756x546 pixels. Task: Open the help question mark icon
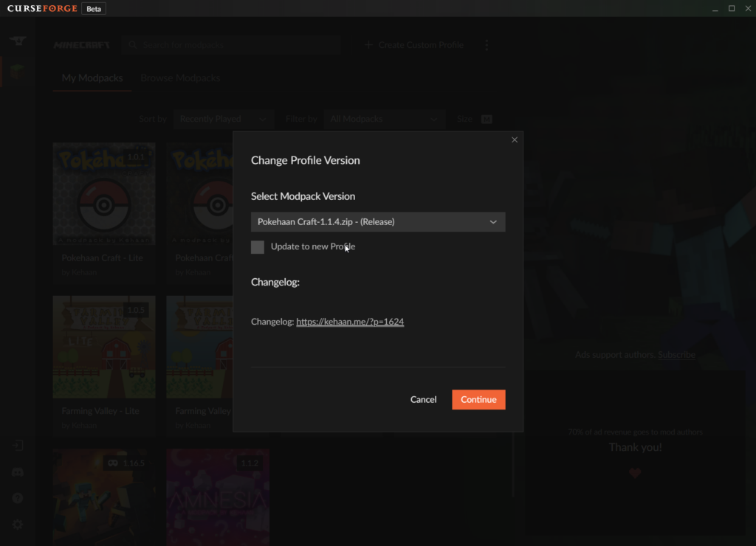(x=18, y=498)
